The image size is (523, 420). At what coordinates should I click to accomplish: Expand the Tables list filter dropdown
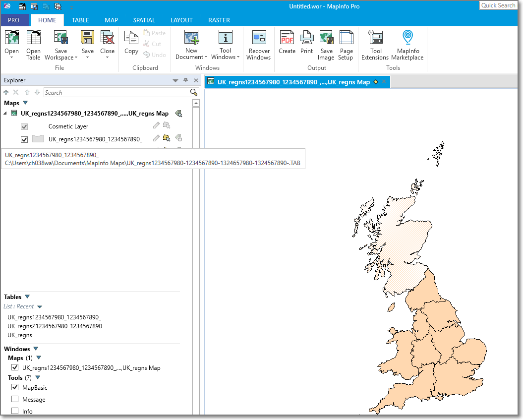[39, 306]
